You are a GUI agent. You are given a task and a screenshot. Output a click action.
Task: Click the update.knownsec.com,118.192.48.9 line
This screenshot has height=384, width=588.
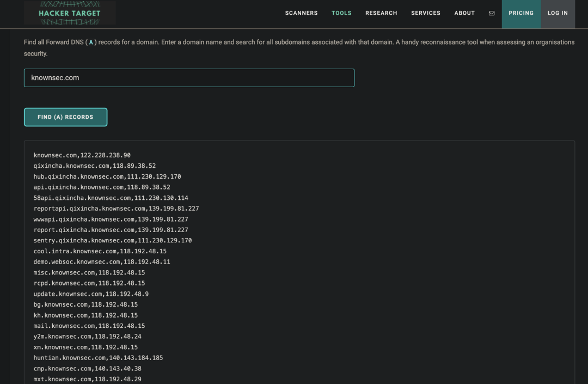pyautogui.click(x=91, y=294)
